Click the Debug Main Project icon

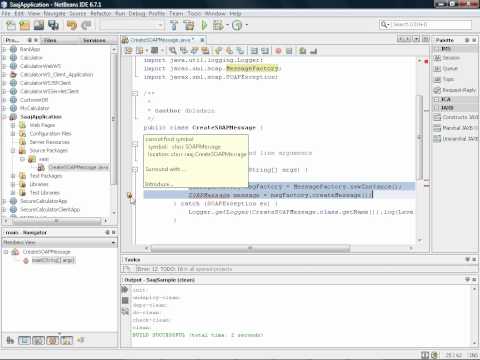coord(218,25)
